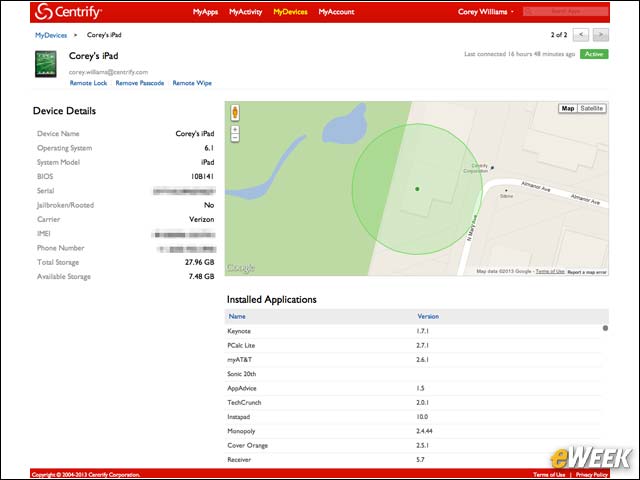Click the Jailbroken/Rooted No value

coord(209,205)
